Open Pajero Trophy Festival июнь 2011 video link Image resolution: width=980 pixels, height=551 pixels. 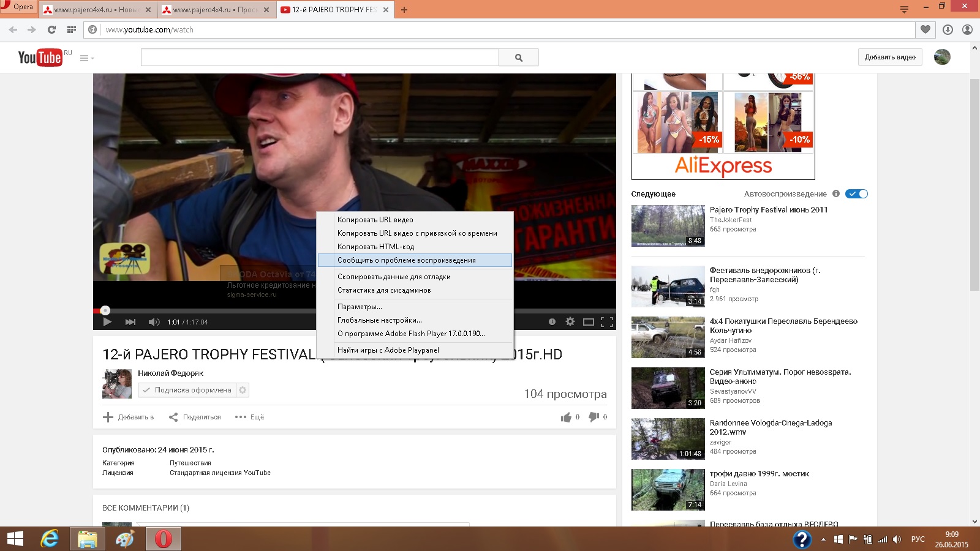[x=768, y=210]
